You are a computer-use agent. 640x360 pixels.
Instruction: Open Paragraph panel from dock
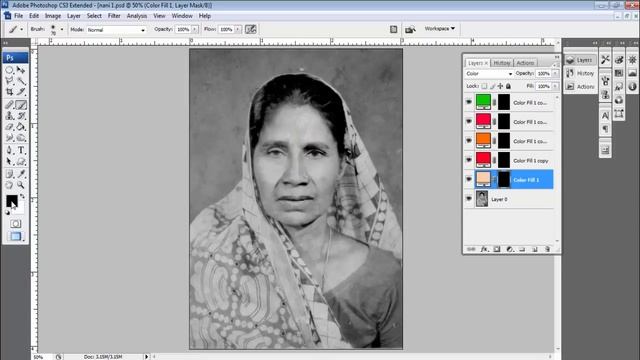click(605, 129)
